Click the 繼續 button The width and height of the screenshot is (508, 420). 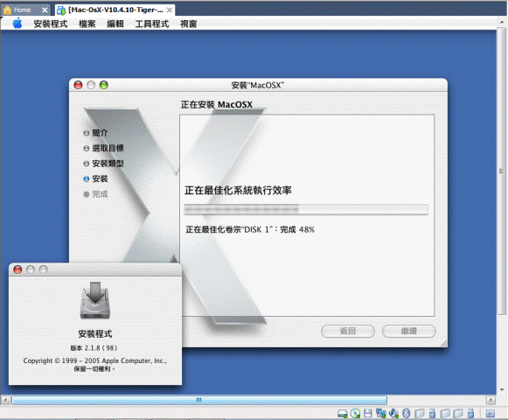409,331
